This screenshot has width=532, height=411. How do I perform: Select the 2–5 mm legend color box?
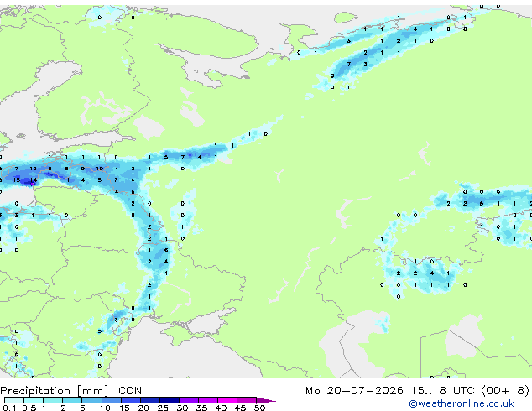pos(72,400)
